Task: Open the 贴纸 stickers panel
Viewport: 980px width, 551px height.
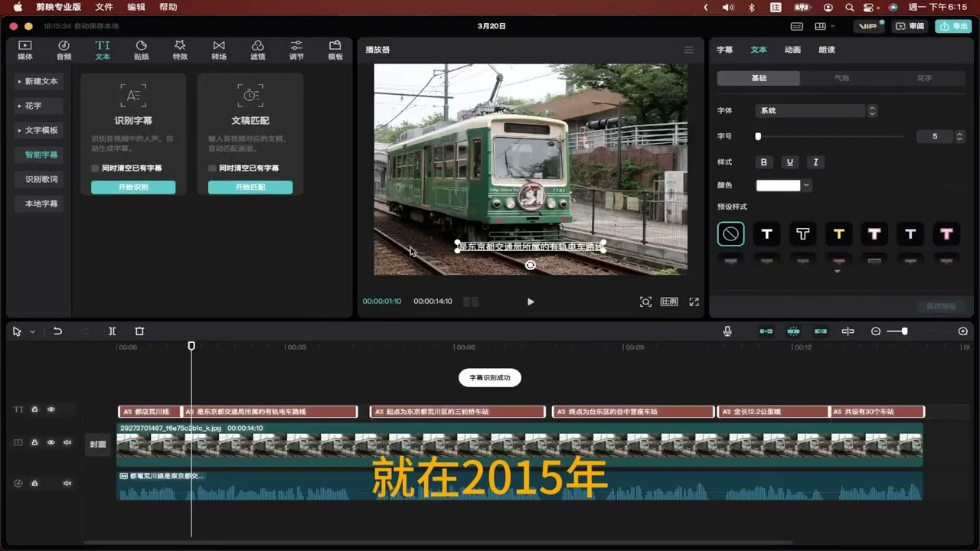Action: tap(142, 50)
